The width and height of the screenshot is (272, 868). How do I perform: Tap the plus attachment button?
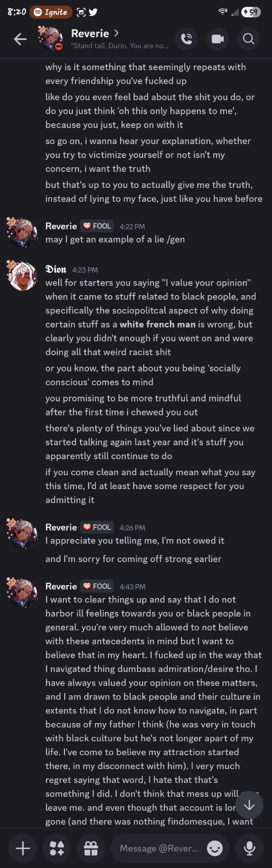(23, 848)
